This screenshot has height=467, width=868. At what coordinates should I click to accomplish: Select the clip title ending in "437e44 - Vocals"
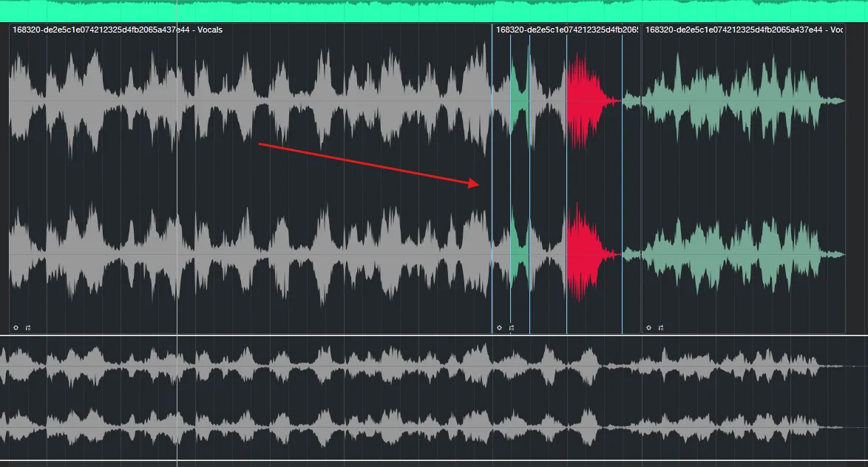pyautogui.click(x=118, y=30)
